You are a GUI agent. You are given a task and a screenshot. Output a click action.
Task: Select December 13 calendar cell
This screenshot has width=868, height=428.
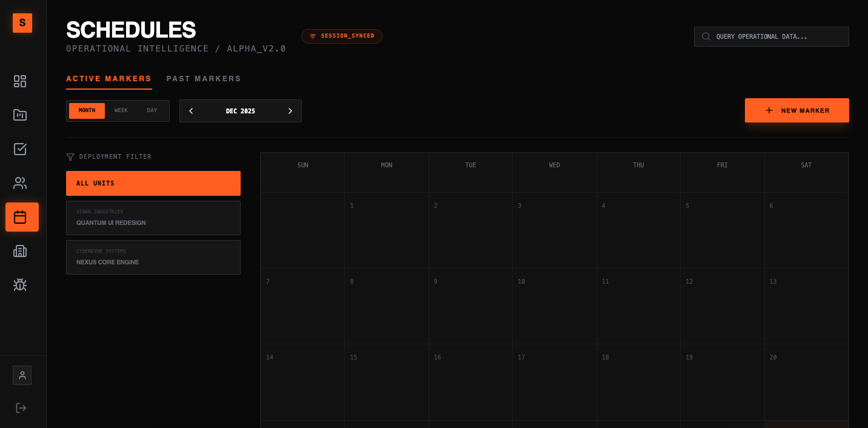coord(806,306)
